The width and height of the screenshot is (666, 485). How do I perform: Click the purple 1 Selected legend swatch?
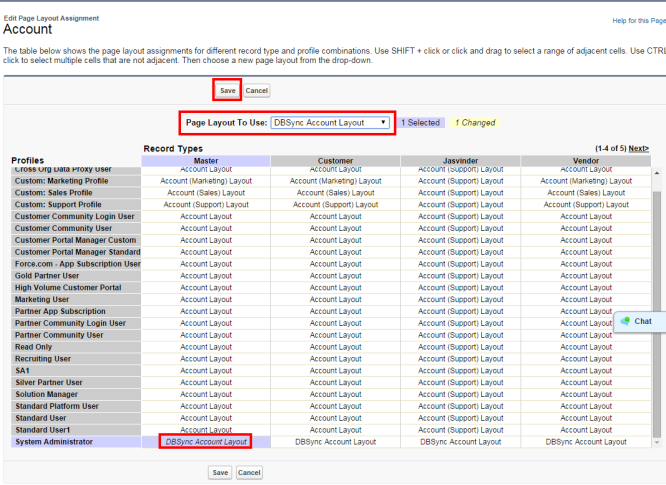click(x=420, y=123)
